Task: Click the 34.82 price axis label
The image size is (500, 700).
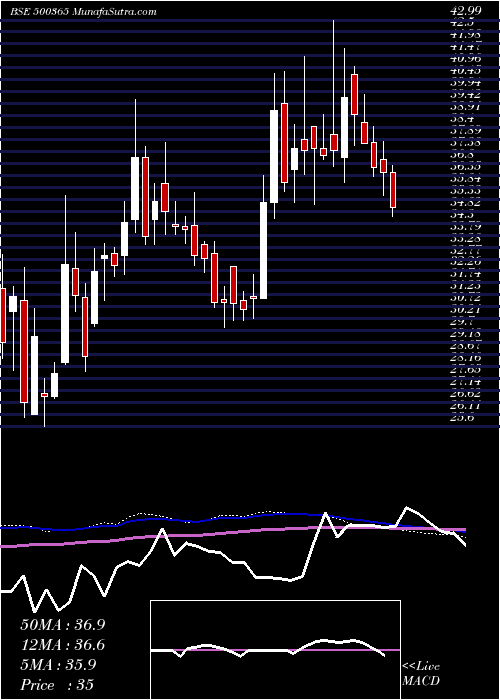Action: coord(466,203)
